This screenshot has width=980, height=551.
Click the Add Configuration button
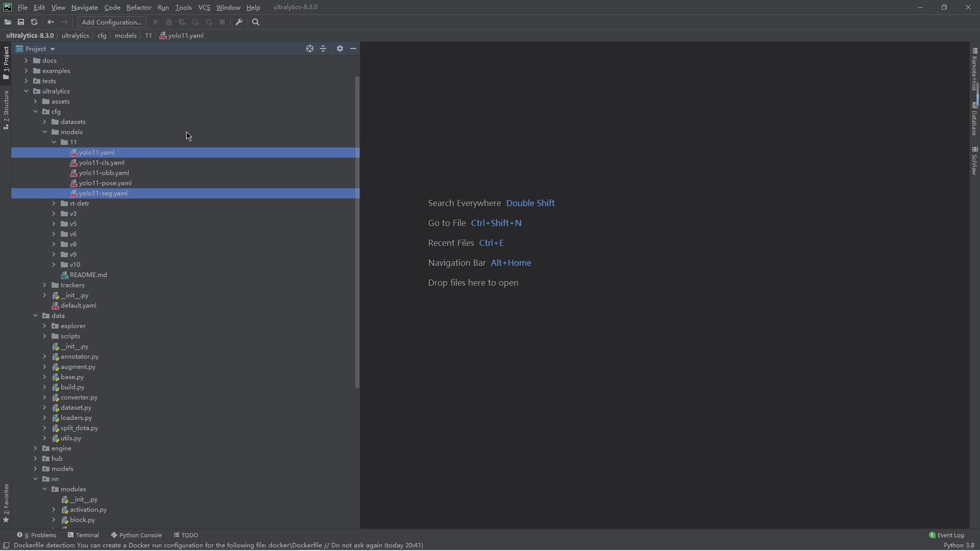point(112,22)
